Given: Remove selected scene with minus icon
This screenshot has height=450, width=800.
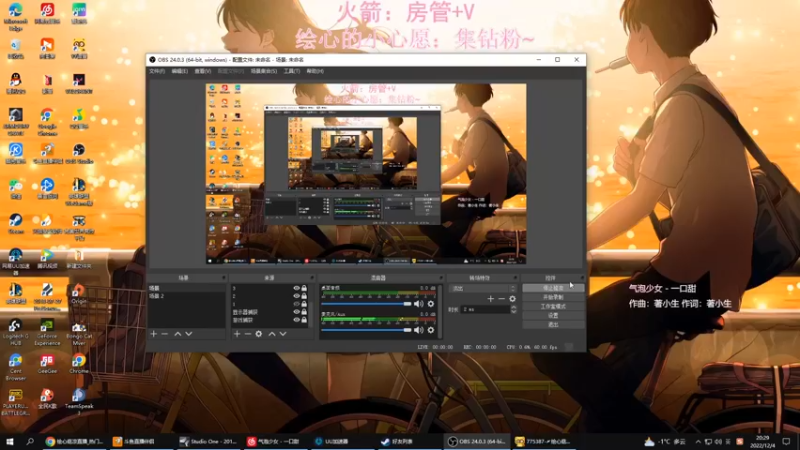Looking at the screenshot, I should pyautogui.click(x=164, y=334).
